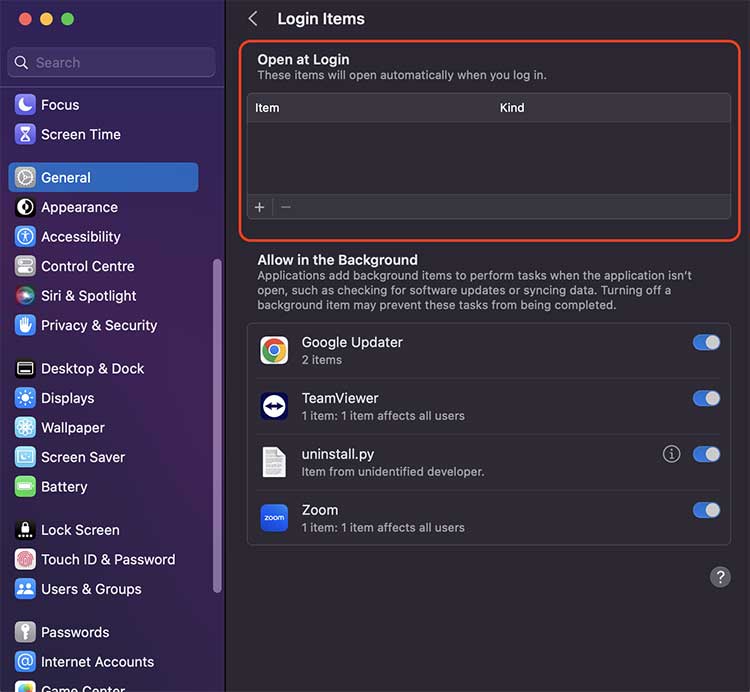Image resolution: width=750 pixels, height=692 pixels.
Task: Click the uninstall.py document icon
Action: pyautogui.click(x=274, y=462)
